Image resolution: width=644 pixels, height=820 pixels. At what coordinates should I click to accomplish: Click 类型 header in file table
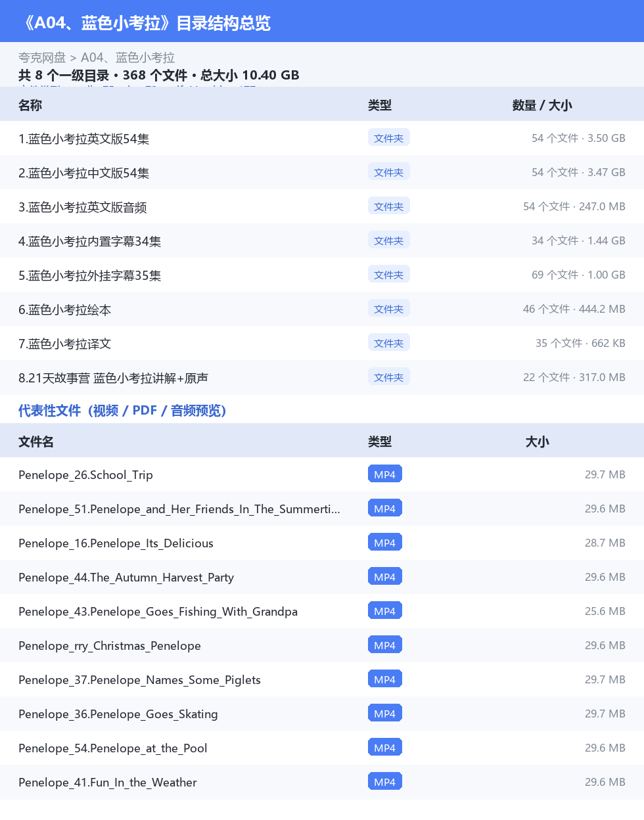click(x=380, y=442)
